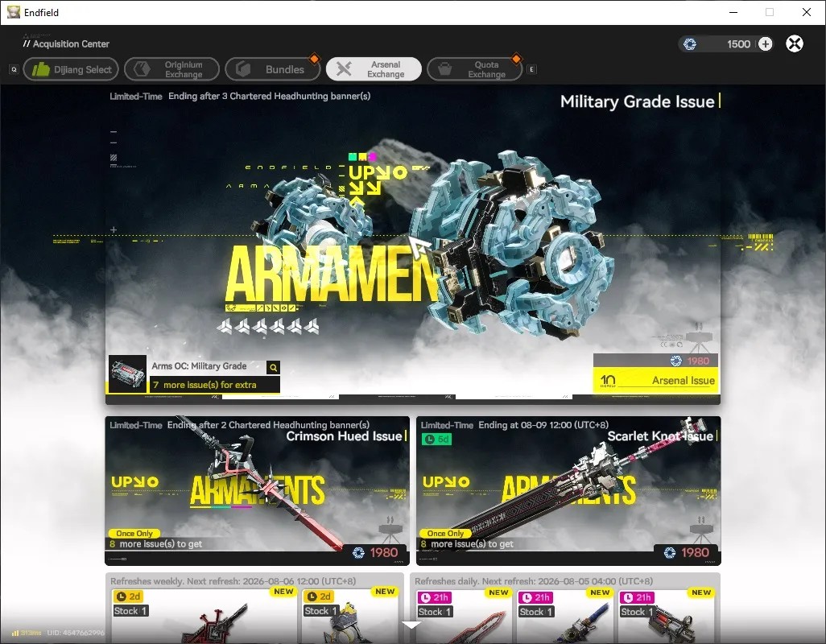Click the E key icon right of tabs
The width and height of the screenshot is (826, 644).
[531, 69]
